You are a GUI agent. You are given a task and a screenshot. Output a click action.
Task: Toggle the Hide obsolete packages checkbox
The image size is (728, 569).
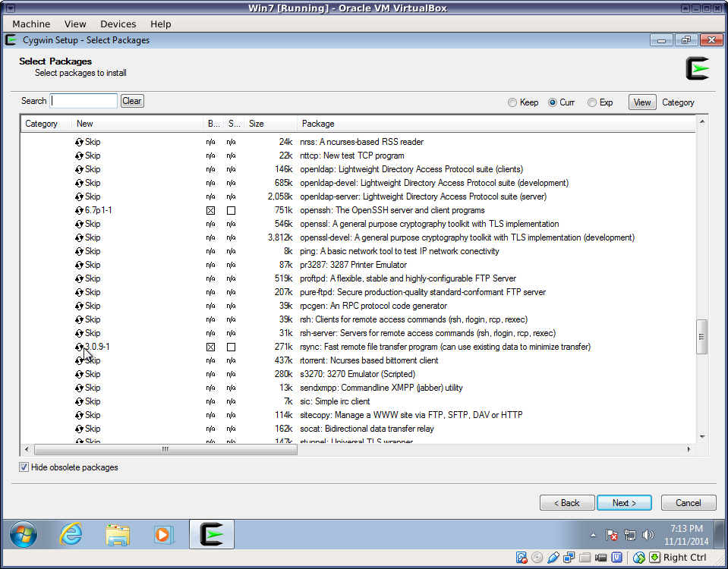tap(24, 467)
